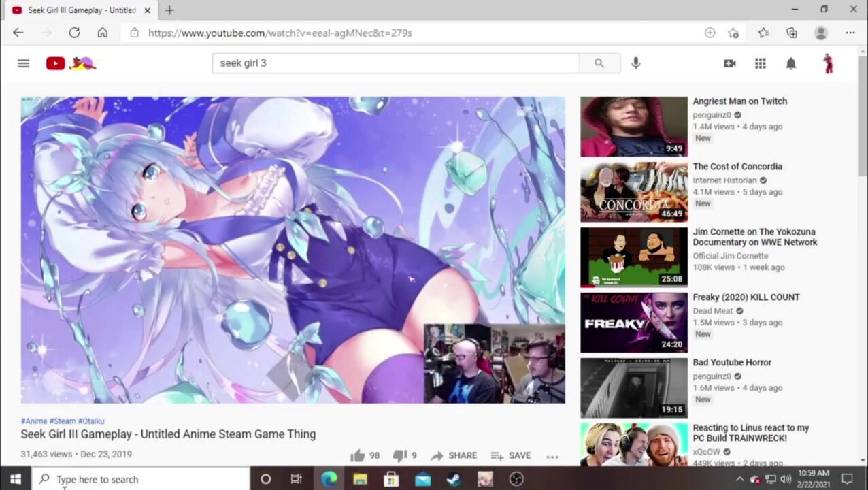Select the Seek Girl III Gameplay tab
868x490 pixels.
[73, 10]
